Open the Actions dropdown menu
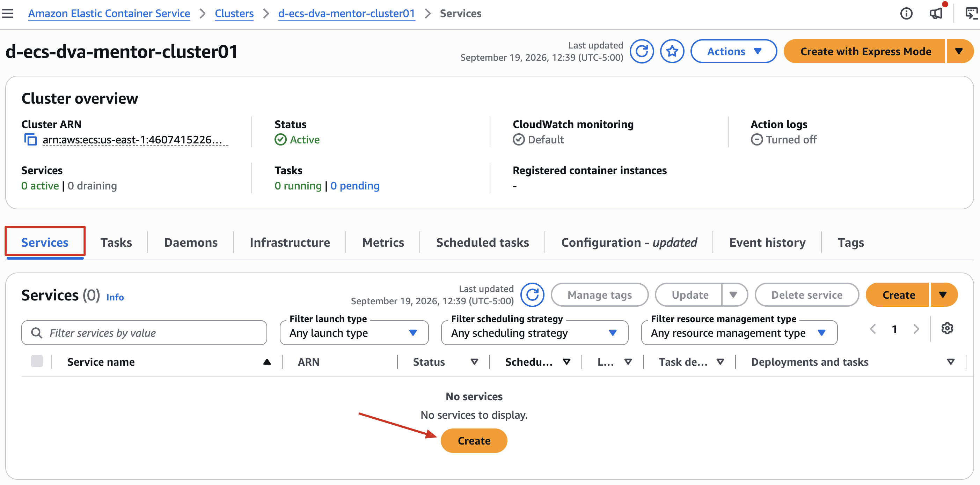Screen dimensions: 980x485 (x=733, y=51)
